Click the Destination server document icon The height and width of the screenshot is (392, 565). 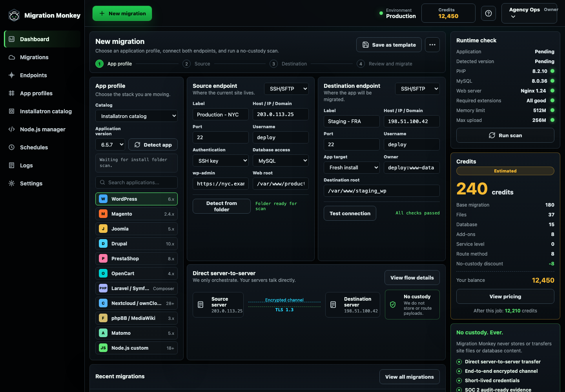click(x=333, y=305)
